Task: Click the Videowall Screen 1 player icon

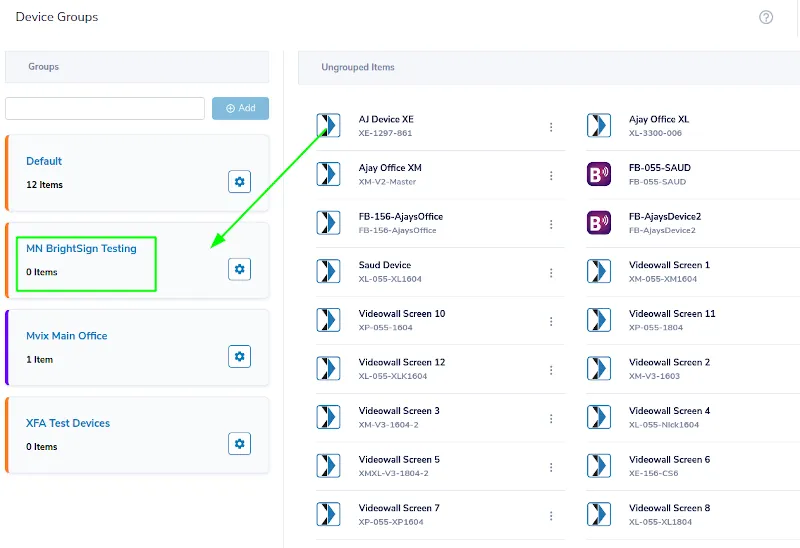Action: pyautogui.click(x=598, y=271)
